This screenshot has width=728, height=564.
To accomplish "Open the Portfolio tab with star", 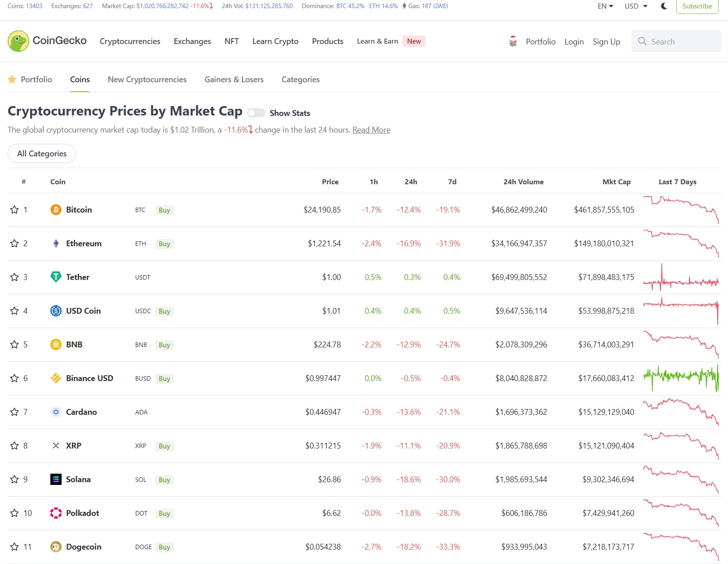I will click(x=30, y=80).
